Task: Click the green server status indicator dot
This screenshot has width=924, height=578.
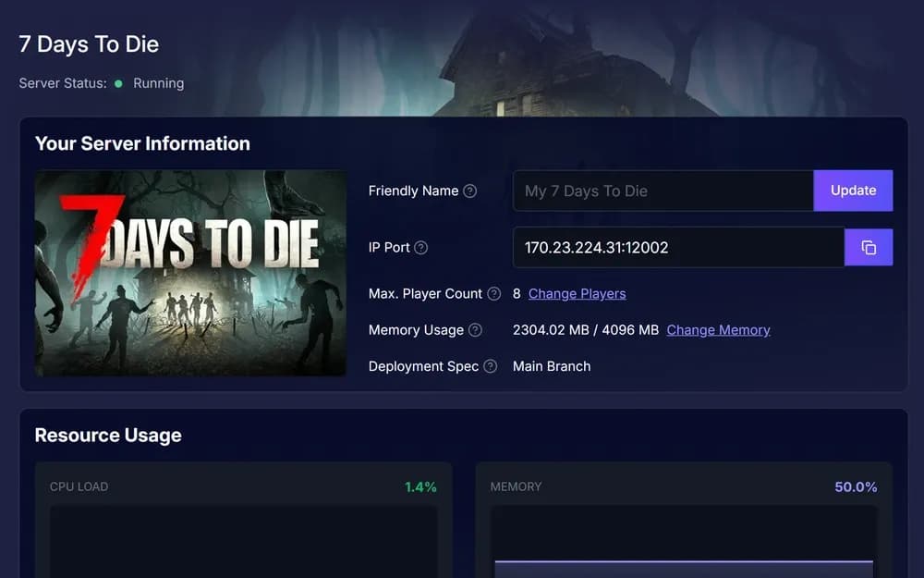Action: click(x=118, y=84)
